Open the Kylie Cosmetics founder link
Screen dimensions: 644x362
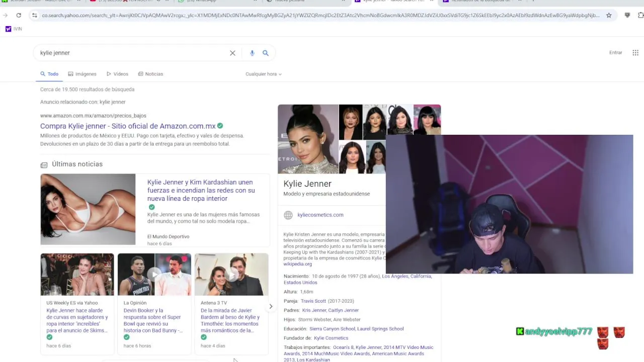331,338
